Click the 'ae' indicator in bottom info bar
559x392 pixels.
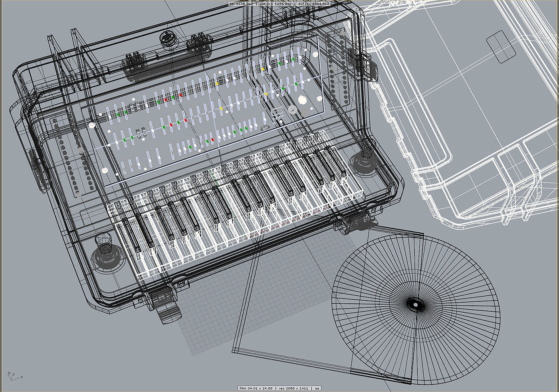(317, 388)
